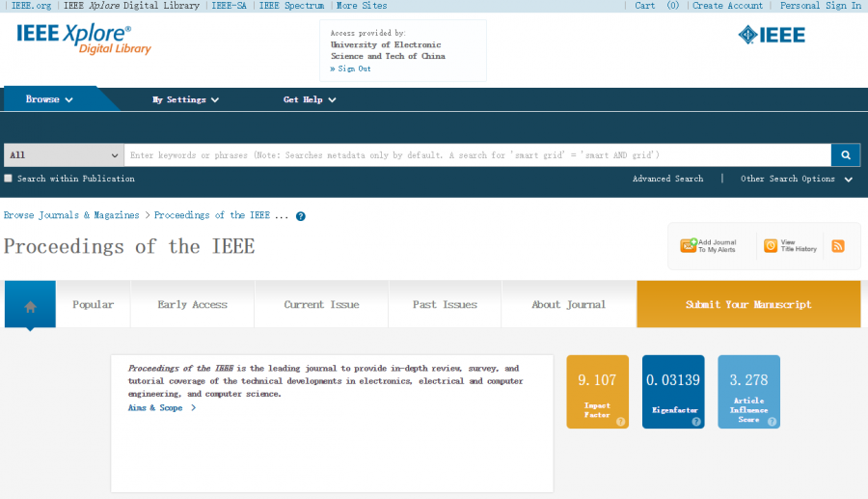Click the search magnifier button
The image size is (868, 499).
point(845,155)
